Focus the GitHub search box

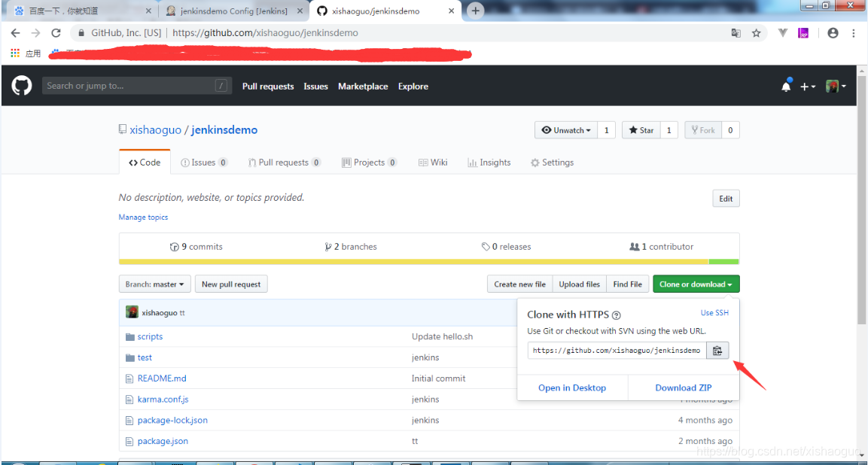click(137, 86)
